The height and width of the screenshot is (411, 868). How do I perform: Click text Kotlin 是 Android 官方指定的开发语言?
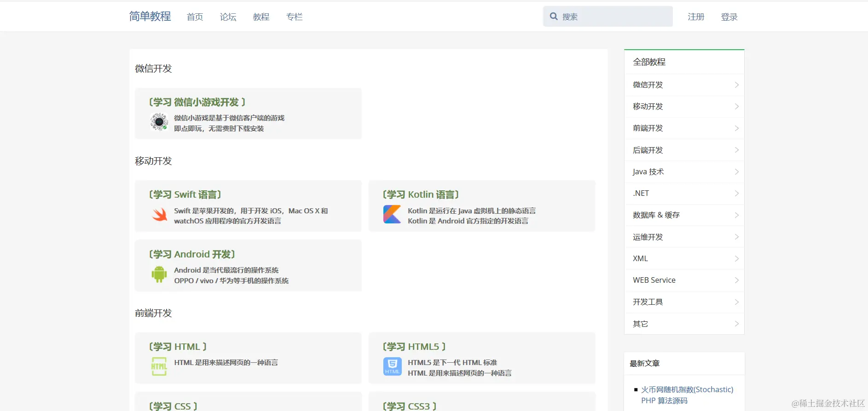click(468, 221)
